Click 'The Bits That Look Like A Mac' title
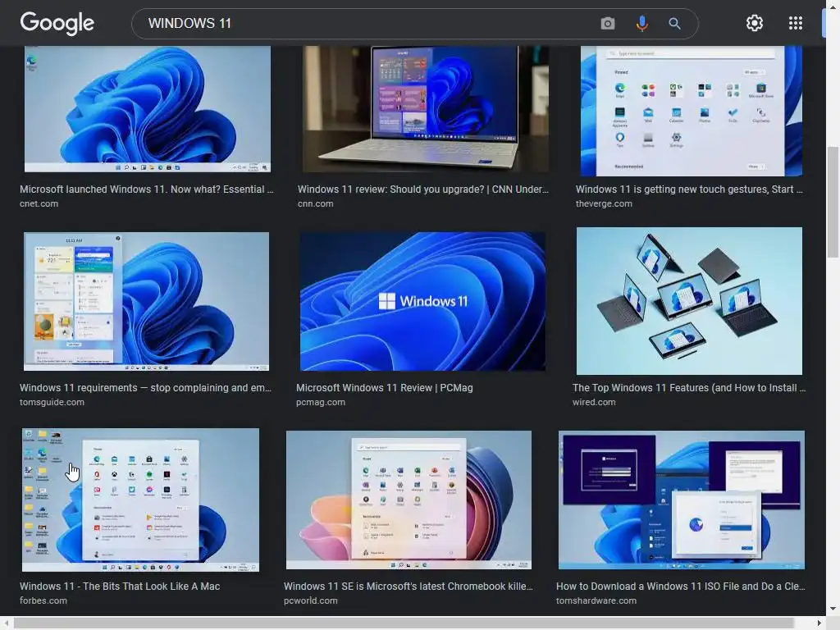 pos(120,587)
